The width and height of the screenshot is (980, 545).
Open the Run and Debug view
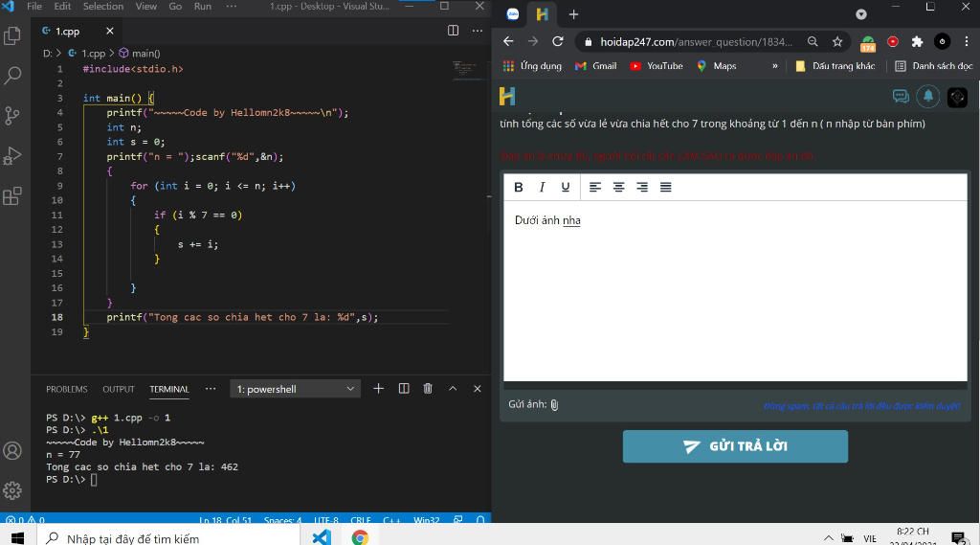[12, 156]
